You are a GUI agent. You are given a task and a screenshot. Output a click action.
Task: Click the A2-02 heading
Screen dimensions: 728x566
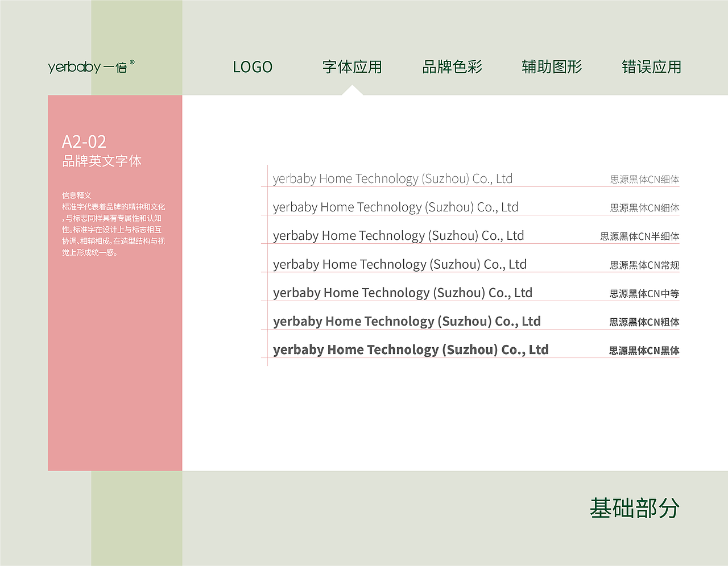[x=84, y=141]
